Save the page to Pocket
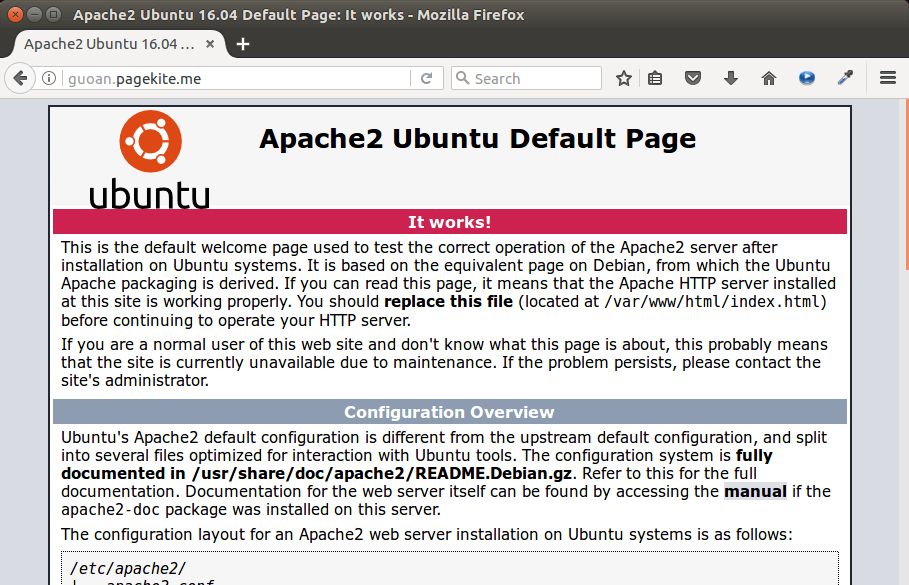909x585 pixels. 693,79
